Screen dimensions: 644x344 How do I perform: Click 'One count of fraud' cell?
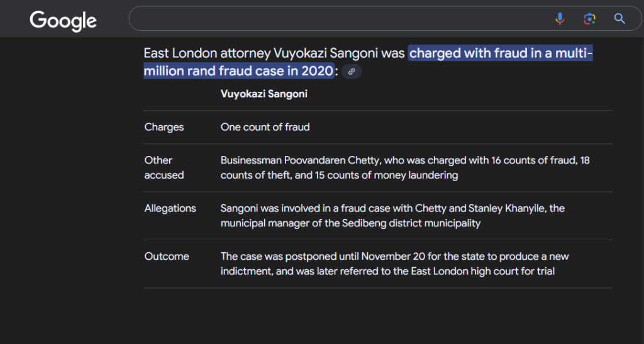265,127
